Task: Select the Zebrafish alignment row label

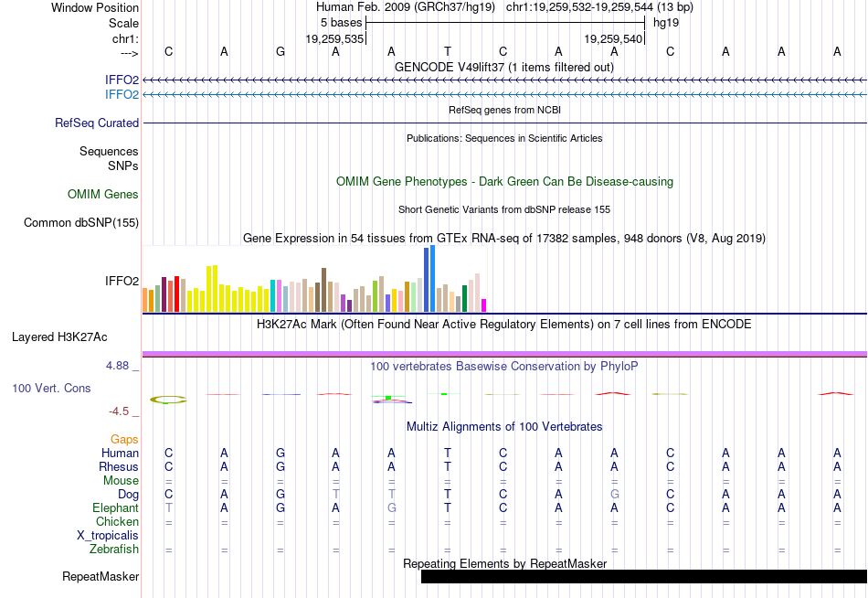Action: click(114, 549)
